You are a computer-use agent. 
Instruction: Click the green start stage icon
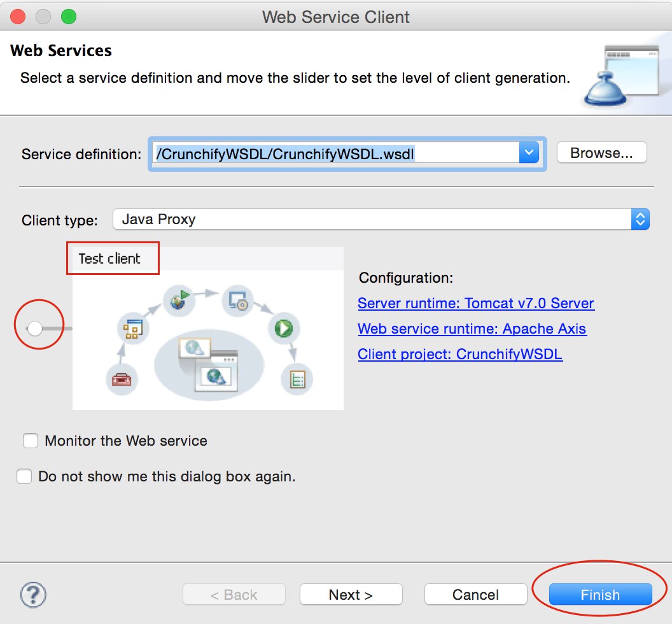click(283, 329)
